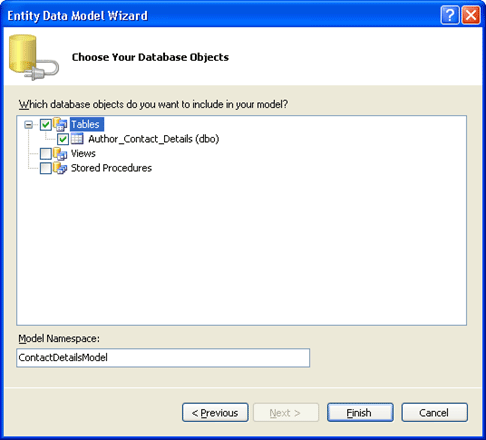
Task: Click the Tables folder icon
Action: 60,124
